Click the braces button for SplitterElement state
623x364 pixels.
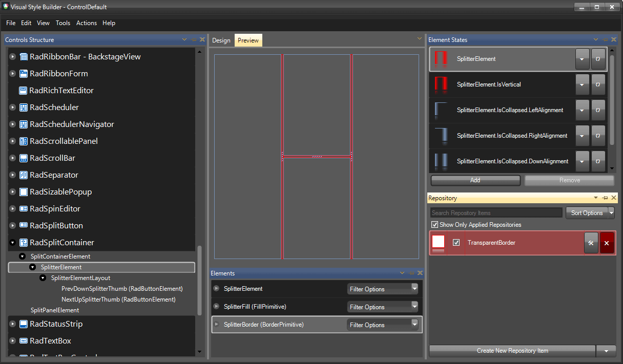click(598, 59)
